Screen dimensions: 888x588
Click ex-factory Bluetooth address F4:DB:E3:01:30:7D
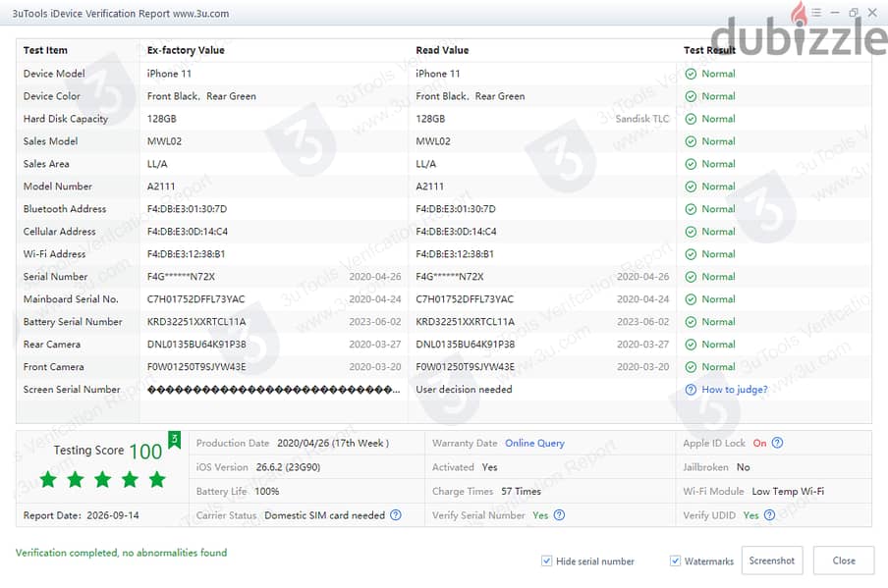tap(187, 209)
